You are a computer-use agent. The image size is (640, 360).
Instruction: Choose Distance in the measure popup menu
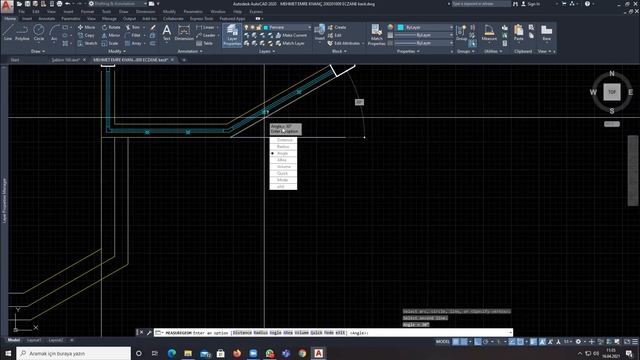[x=283, y=140]
